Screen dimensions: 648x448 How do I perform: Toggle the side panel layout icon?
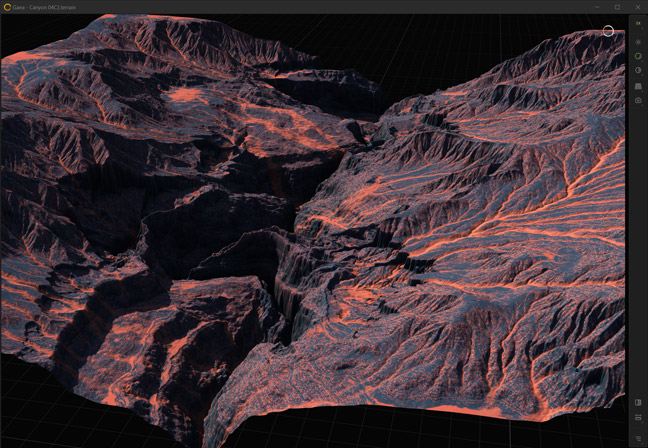[638, 403]
